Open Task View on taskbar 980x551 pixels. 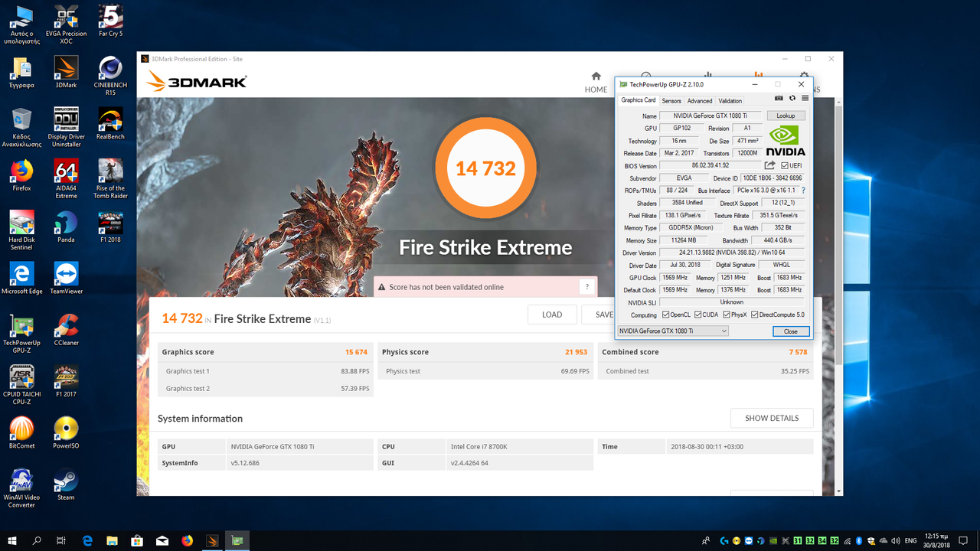tap(61, 540)
